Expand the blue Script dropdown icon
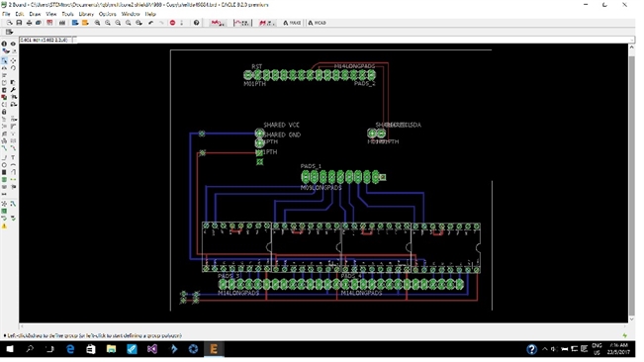The width and height of the screenshot is (644, 362). (75, 23)
